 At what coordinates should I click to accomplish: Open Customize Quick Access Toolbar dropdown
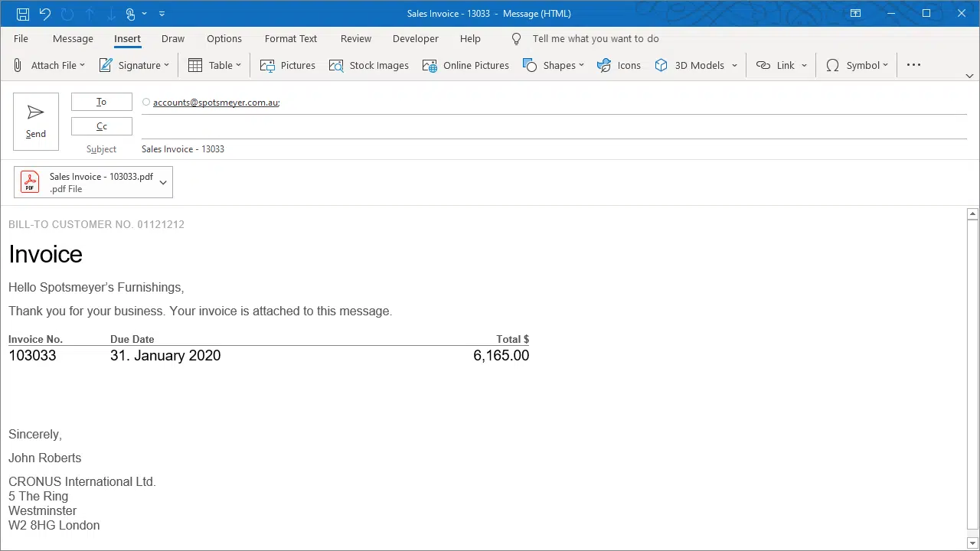pos(162,14)
